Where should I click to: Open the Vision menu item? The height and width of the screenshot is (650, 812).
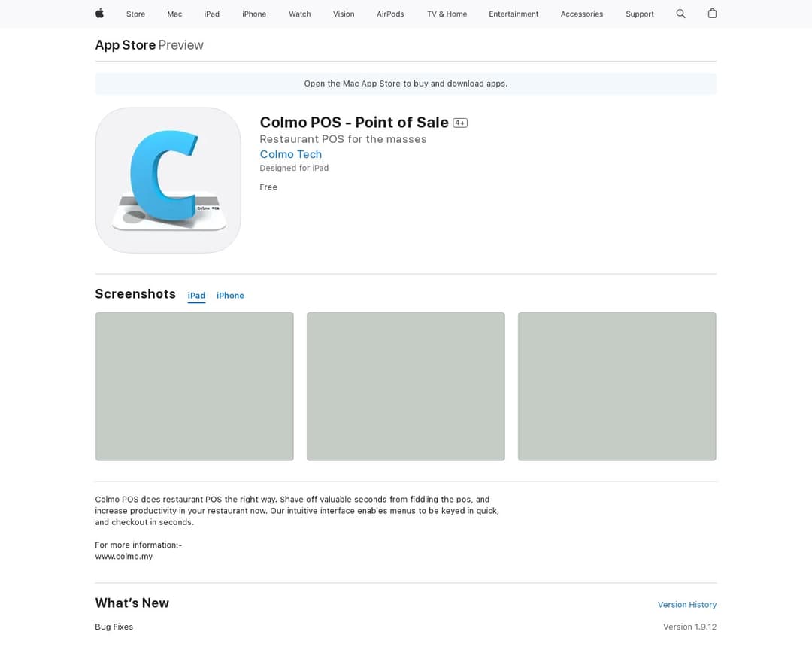344,14
